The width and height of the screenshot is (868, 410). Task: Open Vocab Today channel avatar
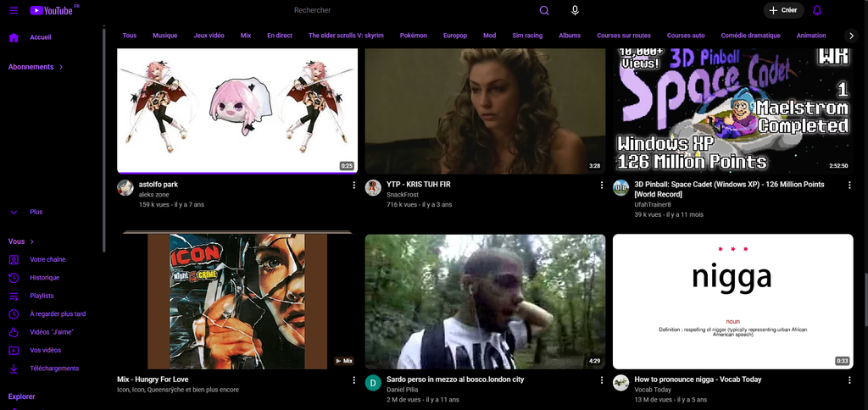click(x=621, y=382)
